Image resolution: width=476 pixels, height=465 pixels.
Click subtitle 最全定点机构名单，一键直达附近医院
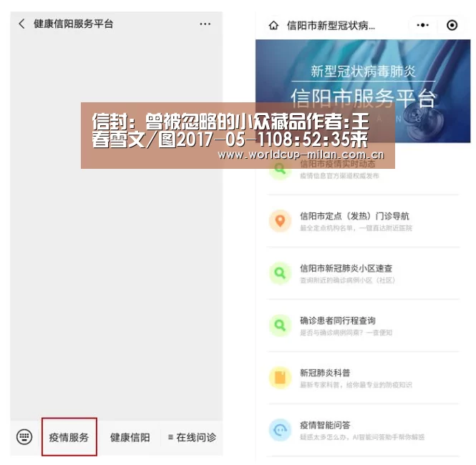(x=356, y=228)
